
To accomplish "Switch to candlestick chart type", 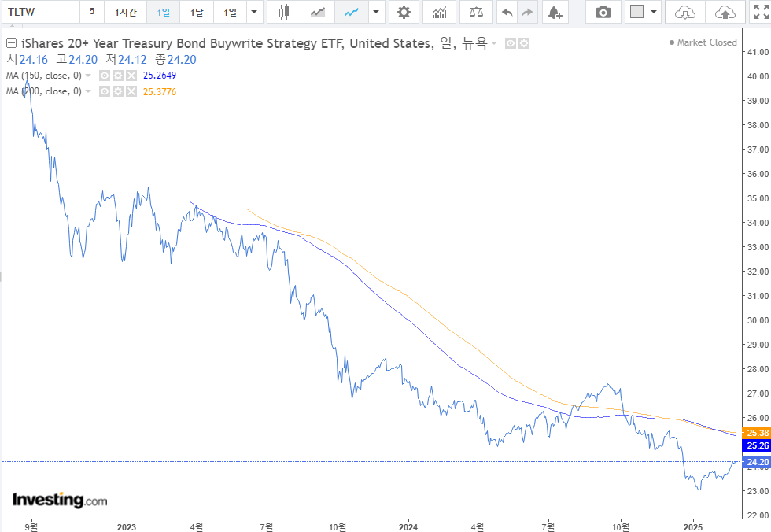I will click(x=284, y=12).
